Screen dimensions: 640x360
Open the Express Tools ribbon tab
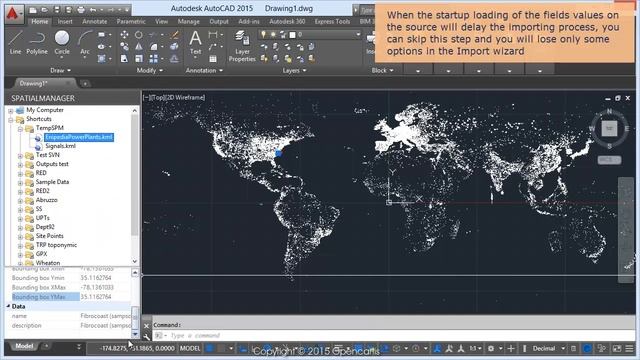coord(332,21)
